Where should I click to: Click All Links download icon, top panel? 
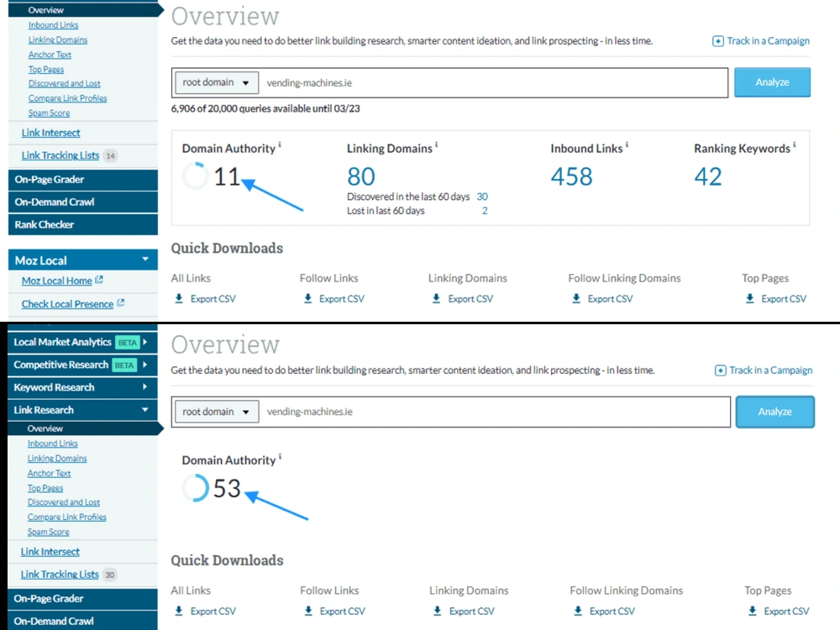(179, 298)
